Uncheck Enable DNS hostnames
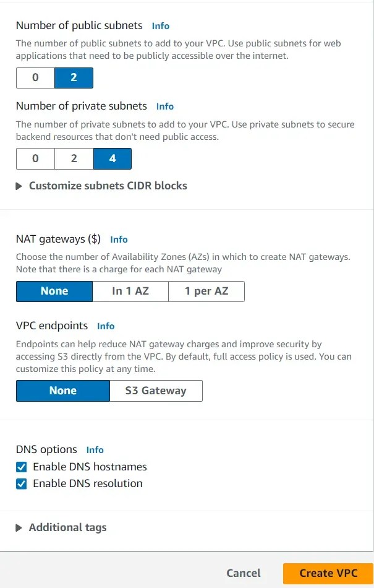Viewport: 374px width, 588px height. (21, 467)
